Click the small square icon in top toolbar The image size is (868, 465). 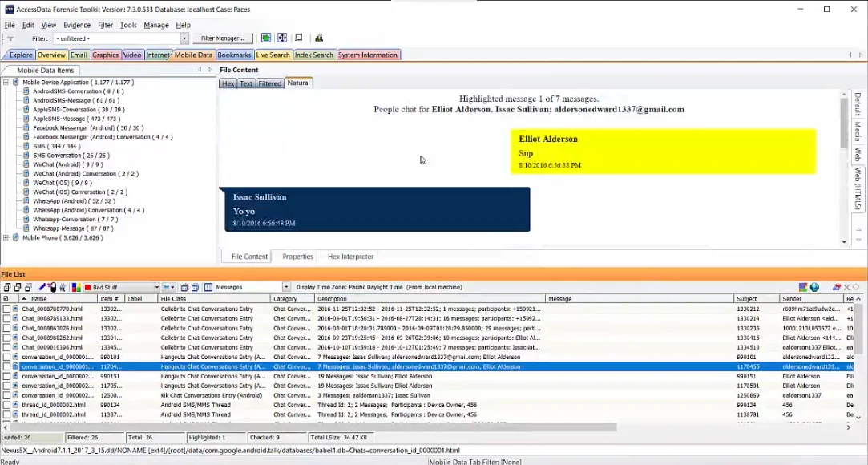[299, 38]
